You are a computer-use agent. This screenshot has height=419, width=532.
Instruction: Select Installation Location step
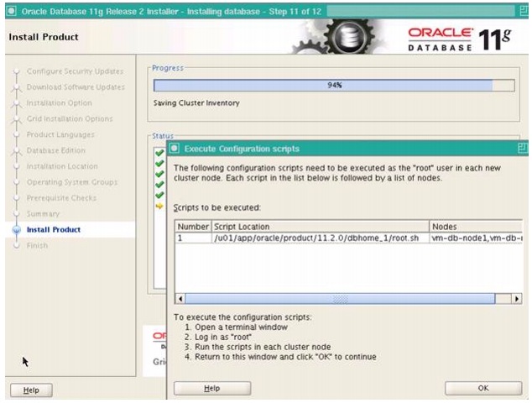pyautogui.click(x=62, y=166)
